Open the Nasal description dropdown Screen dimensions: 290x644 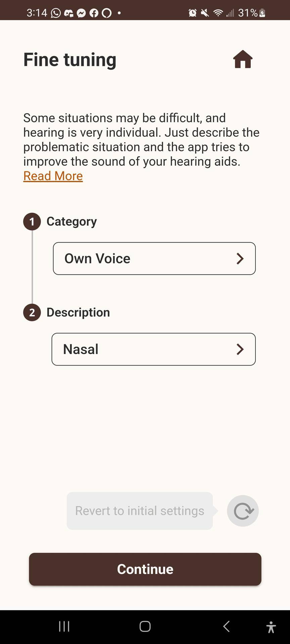click(x=153, y=349)
